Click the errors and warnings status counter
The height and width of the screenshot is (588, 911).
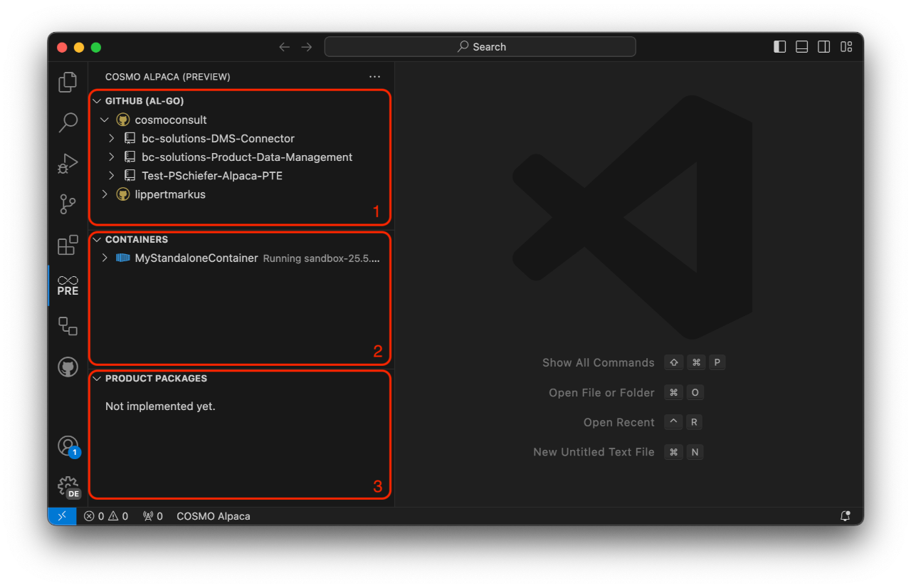click(105, 515)
